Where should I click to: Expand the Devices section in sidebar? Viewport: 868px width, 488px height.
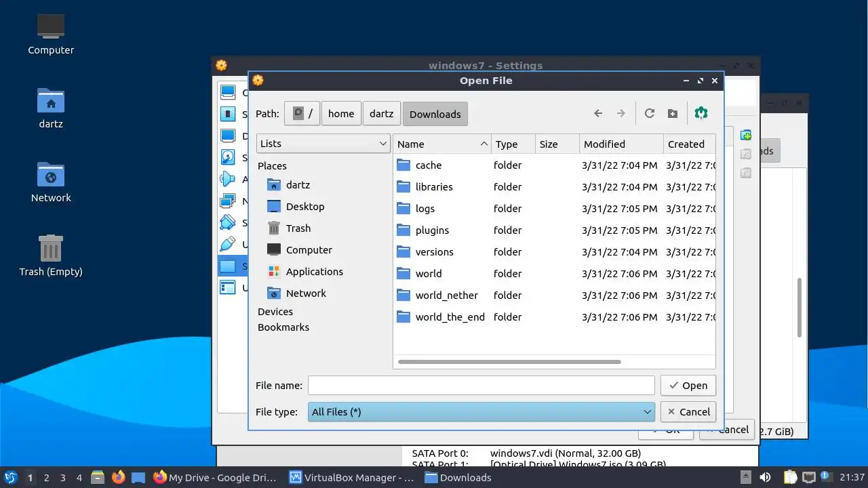coord(275,311)
